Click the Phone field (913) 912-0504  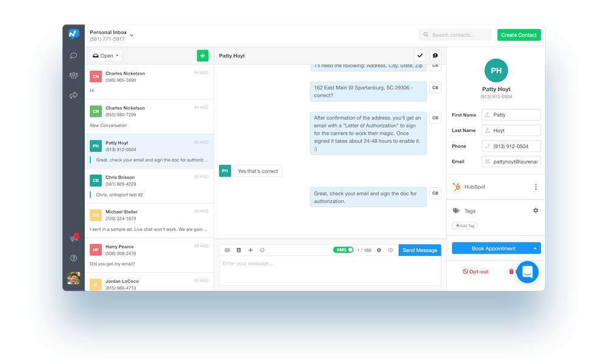coord(511,146)
